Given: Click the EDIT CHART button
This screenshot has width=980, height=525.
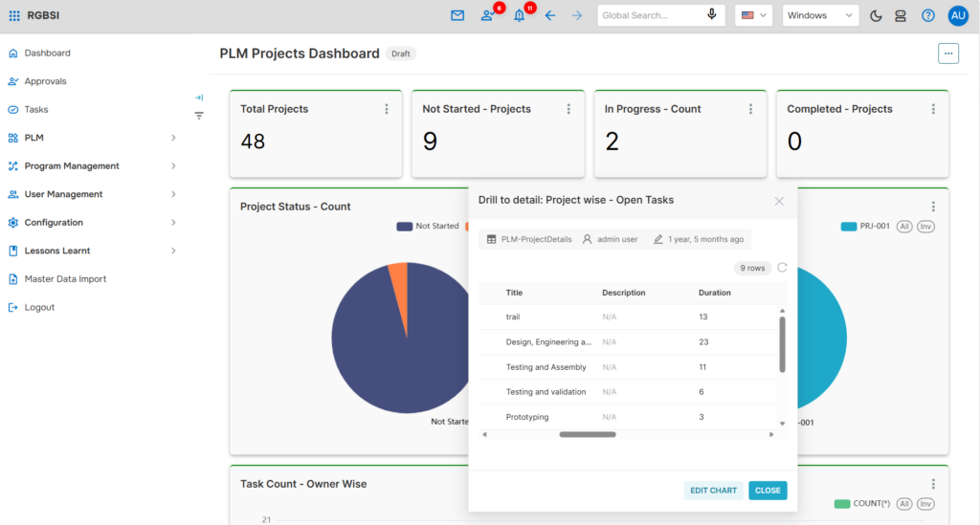Looking at the screenshot, I should (713, 491).
